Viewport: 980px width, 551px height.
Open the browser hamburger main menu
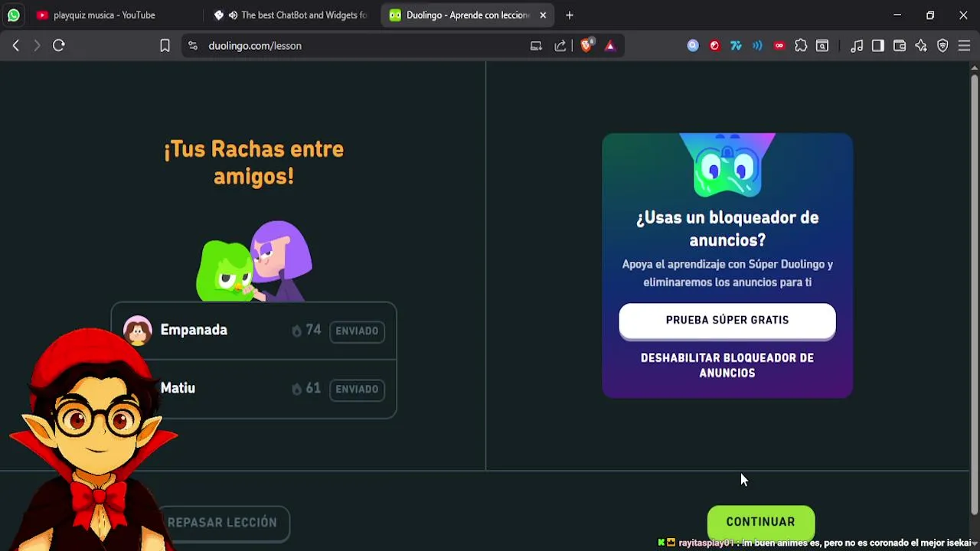[964, 46]
